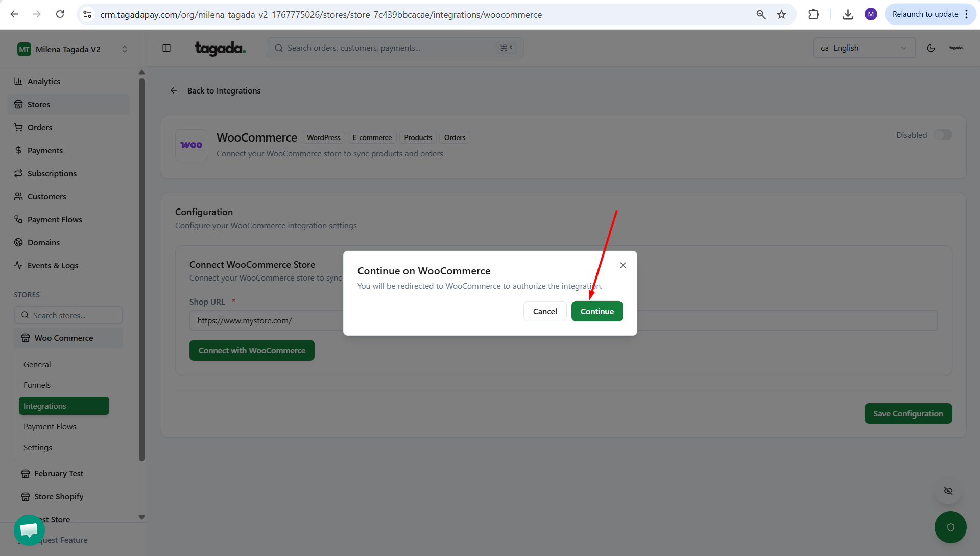Open the live chat bubble icon
Screen dimensions: 980x556
pyautogui.click(x=29, y=530)
